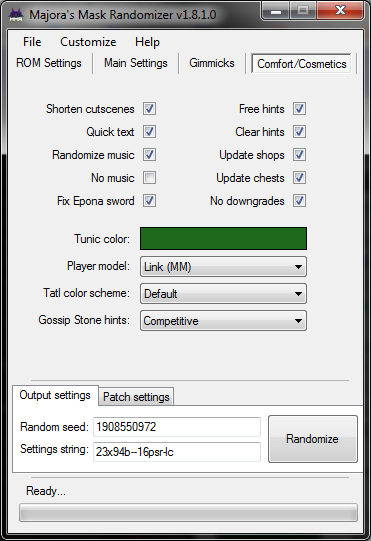Image resolution: width=371 pixels, height=541 pixels.
Task: Click the Majora's Mask app icon in title bar
Action: tap(16, 15)
